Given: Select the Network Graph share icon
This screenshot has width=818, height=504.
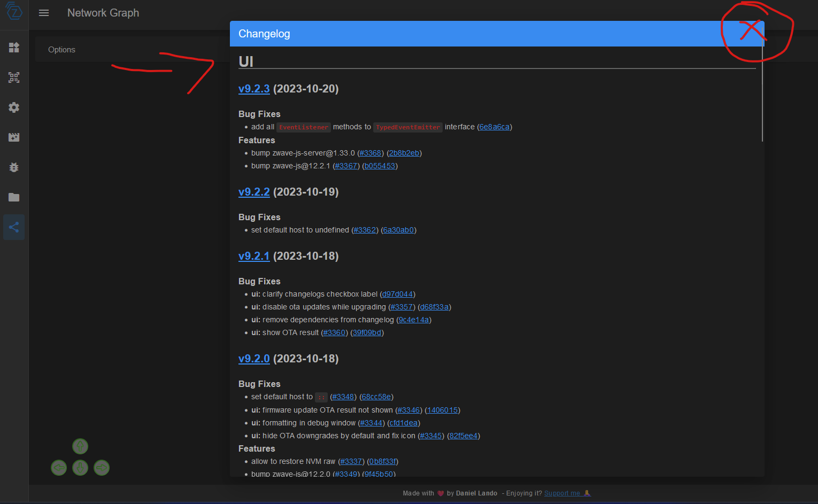Looking at the screenshot, I should pyautogui.click(x=13, y=227).
